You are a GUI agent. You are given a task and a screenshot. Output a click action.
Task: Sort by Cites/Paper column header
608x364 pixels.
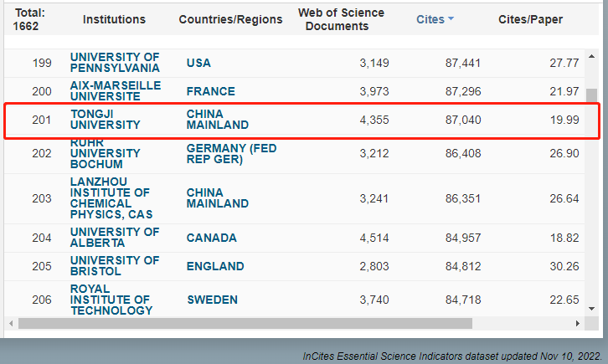click(530, 19)
